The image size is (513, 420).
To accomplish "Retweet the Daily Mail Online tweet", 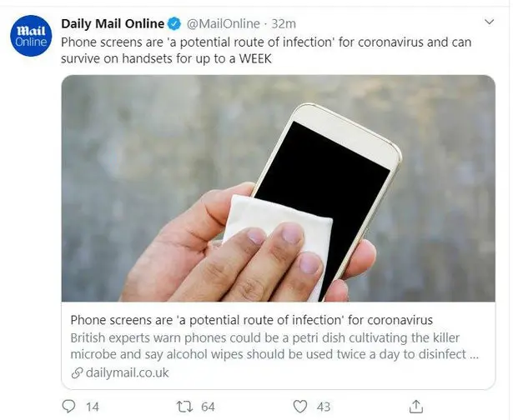I will [x=184, y=407].
